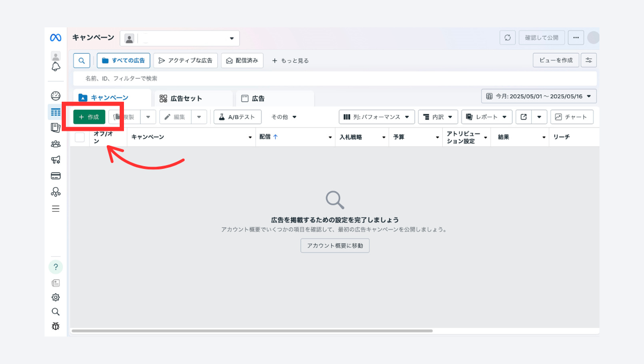Click the 複製 duplicate button
Image resolution: width=644 pixels, height=364 pixels.
click(x=125, y=117)
